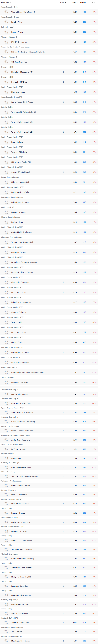Open Kenya - Premier League header
The image size is (98, 644).
click(10, 177)
